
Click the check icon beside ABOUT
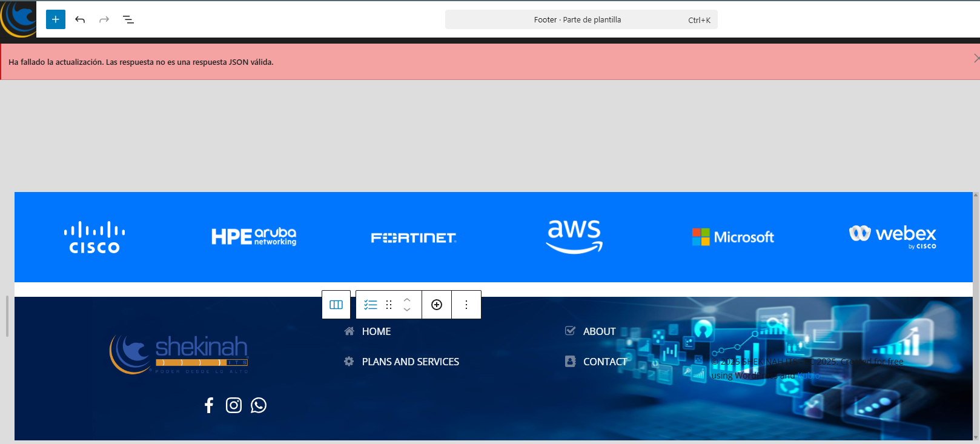(570, 331)
